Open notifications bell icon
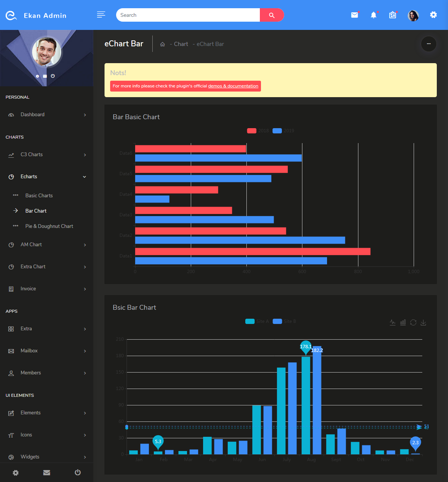Image resolution: width=448 pixels, height=482 pixels. coord(374,15)
